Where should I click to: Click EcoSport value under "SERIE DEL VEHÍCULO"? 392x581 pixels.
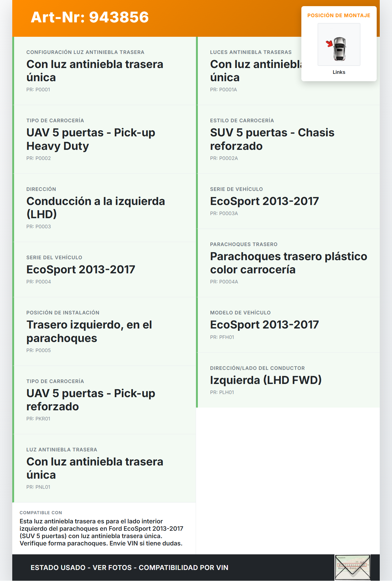tap(81, 270)
